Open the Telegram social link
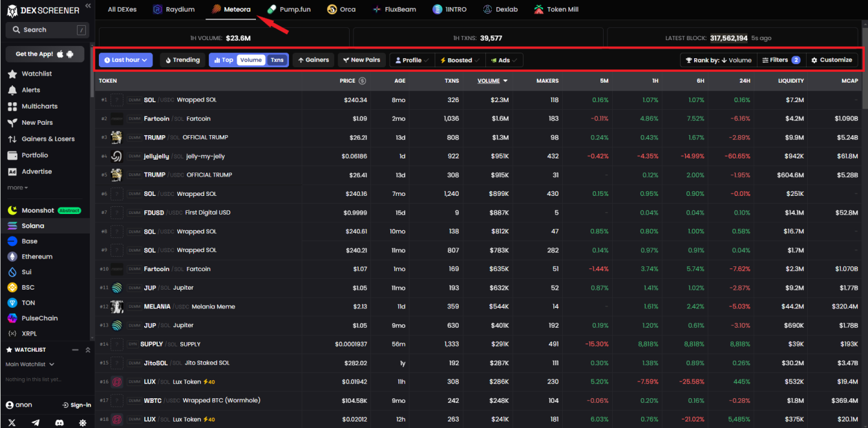868x428 pixels. coord(36,422)
